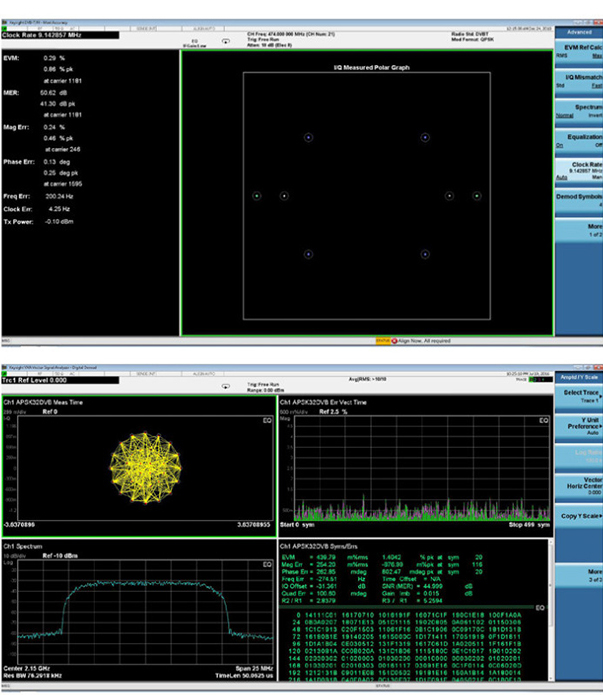Screen dimensions: 603x695
Task: Select the I/Q Measured Polar Graph window
Action: [x=366, y=195]
